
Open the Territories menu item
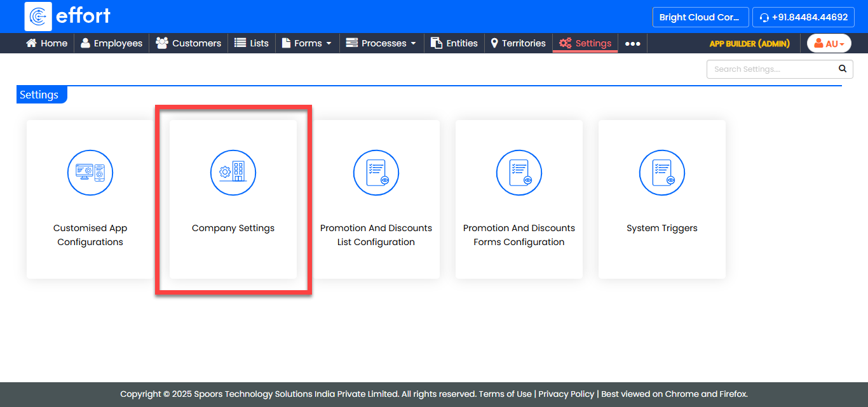click(518, 43)
